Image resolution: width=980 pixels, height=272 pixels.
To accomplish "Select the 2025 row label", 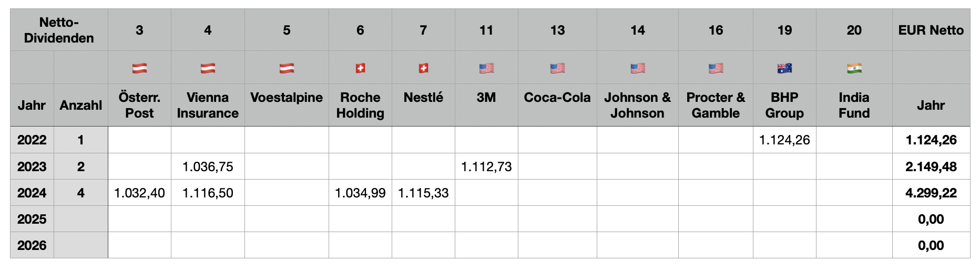I will coord(32,219).
